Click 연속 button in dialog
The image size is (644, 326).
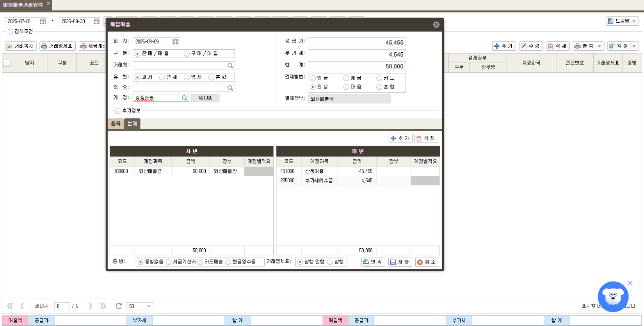click(x=373, y=262)
